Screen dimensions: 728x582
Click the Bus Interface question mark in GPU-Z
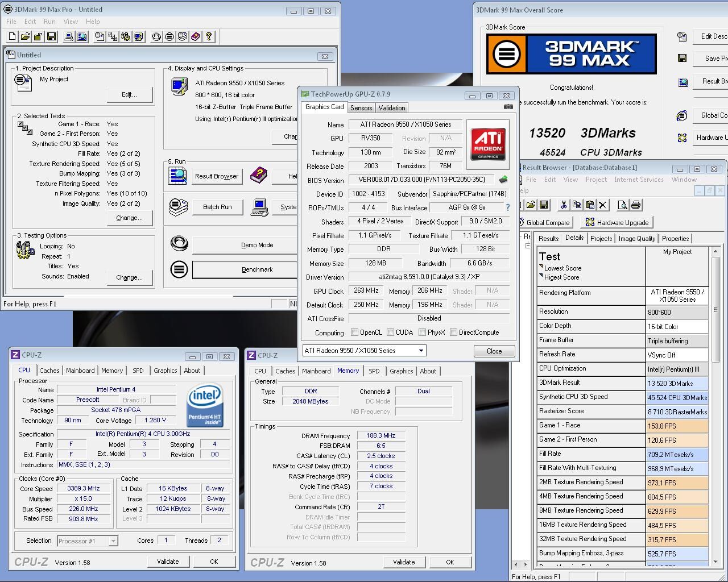tap(508, 207)
